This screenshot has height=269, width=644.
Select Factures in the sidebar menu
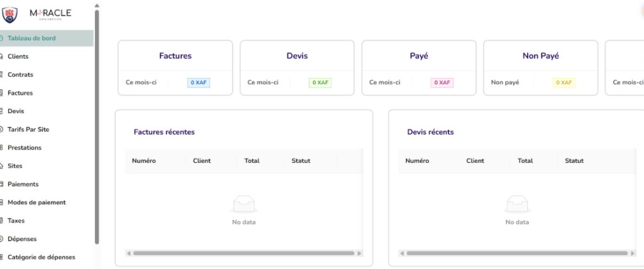click(20, 93)
